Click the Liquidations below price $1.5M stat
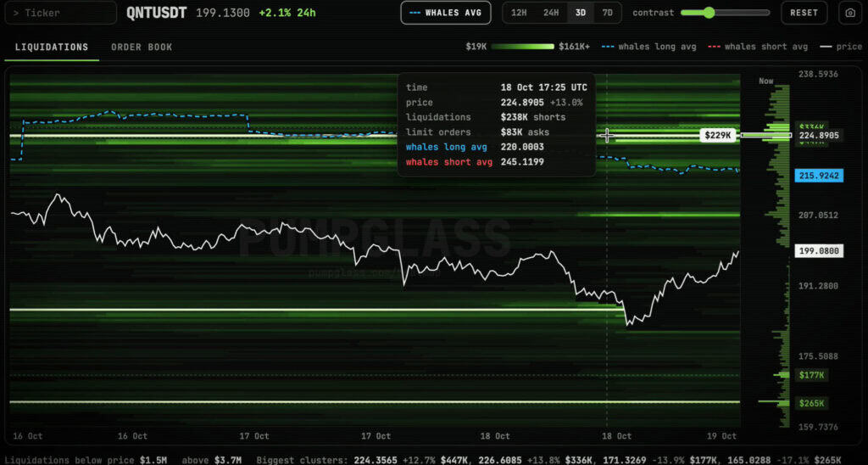The width and height of the screenshot is (868, 465). [x=86, y=460]
